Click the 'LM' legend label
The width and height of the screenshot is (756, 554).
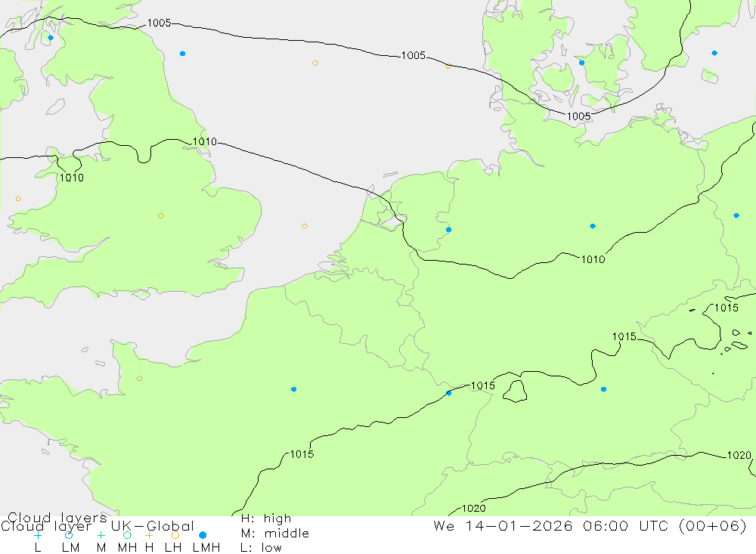70,548
